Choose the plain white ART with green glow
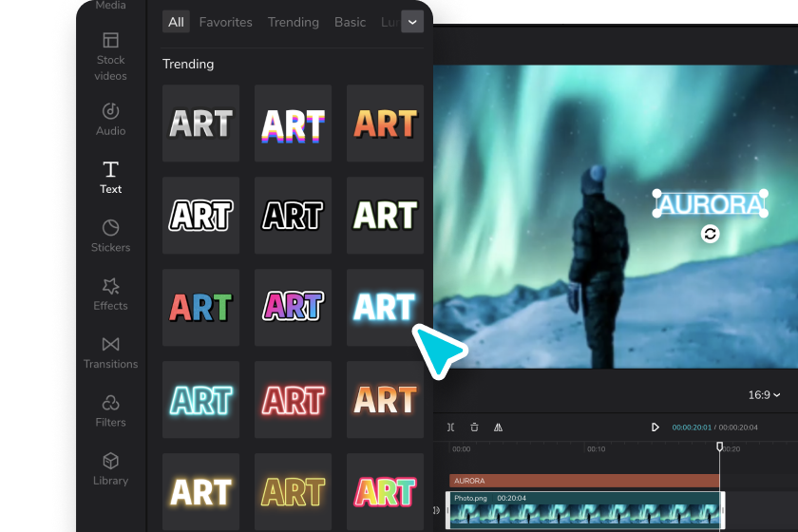 386,216
